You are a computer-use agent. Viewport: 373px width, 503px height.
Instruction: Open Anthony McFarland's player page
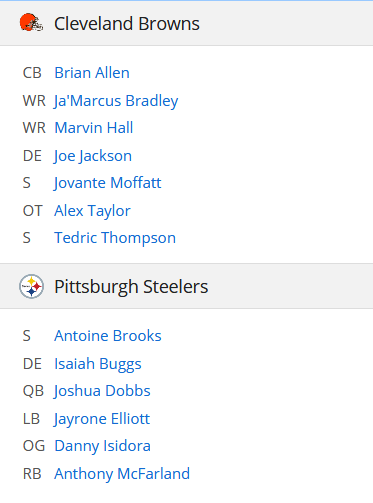coord(122,474)
